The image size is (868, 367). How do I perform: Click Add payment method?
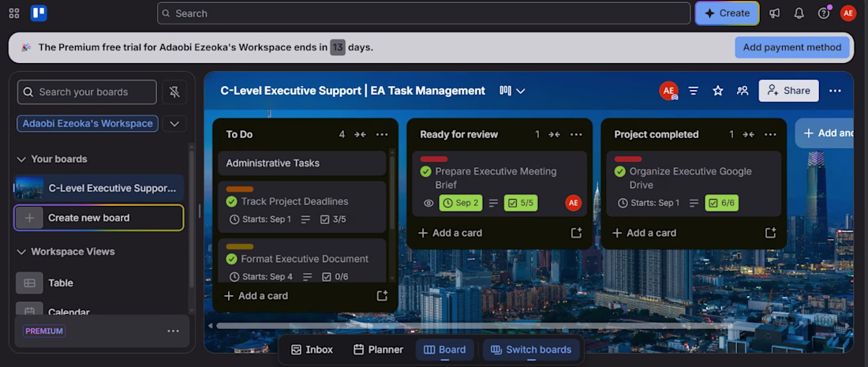click(792, 47)
